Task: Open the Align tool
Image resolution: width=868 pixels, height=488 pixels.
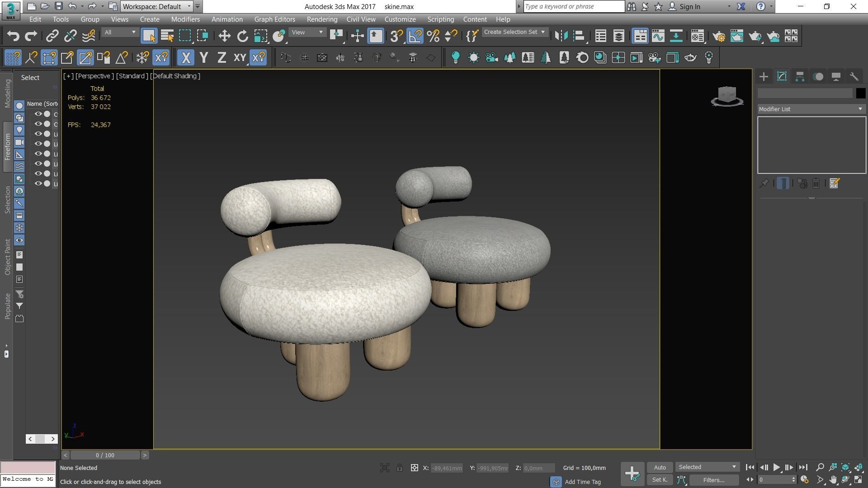Action: pyautogui.click(x=579, y=36)
